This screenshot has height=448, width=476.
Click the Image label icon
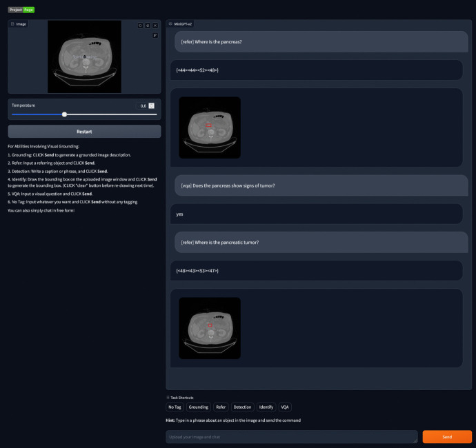click(x=12, y=24)
